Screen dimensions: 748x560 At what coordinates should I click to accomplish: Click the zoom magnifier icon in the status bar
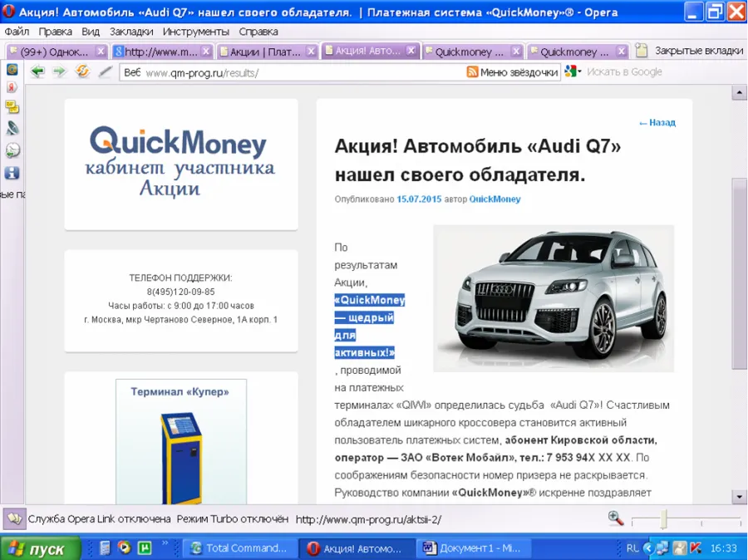pos(616,518)
